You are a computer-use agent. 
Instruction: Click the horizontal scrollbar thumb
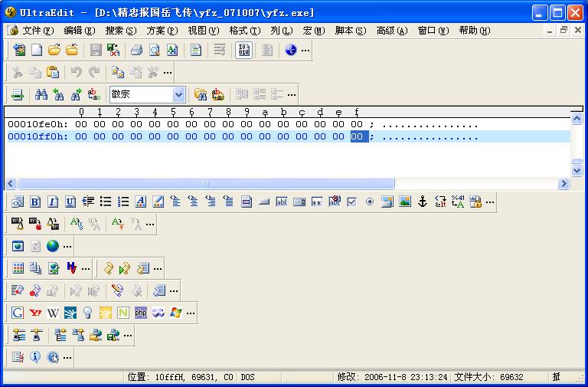tap(206, 184)
